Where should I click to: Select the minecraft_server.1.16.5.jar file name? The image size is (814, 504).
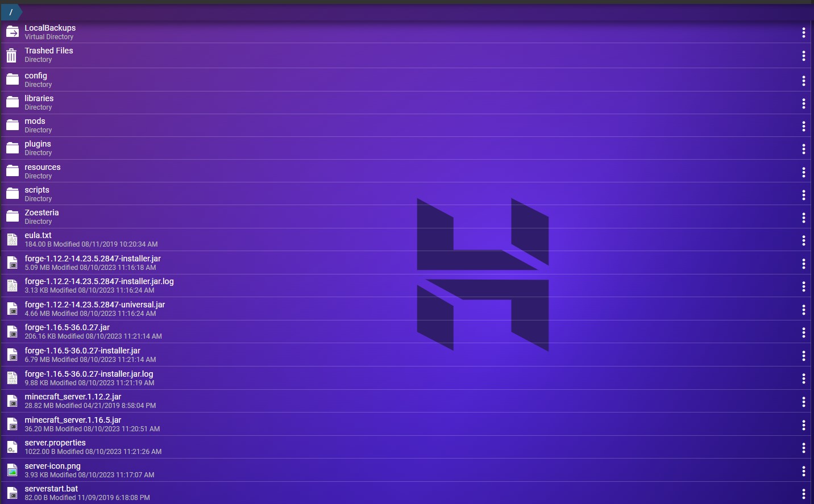coord(73,420)
